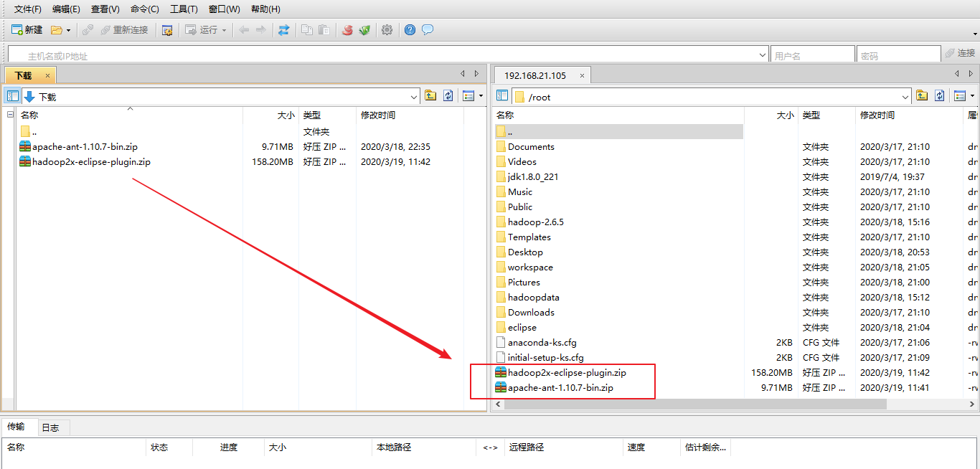Viewport: 980px width, 469px height.
Task: Open the 帮助(H) menu
Action: coord(265,9)
